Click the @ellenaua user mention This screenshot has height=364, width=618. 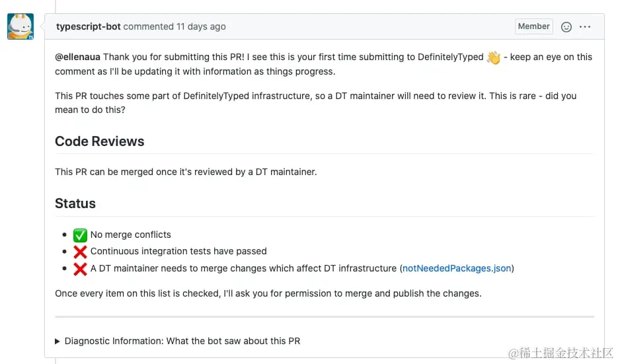[x=78, y=57]
